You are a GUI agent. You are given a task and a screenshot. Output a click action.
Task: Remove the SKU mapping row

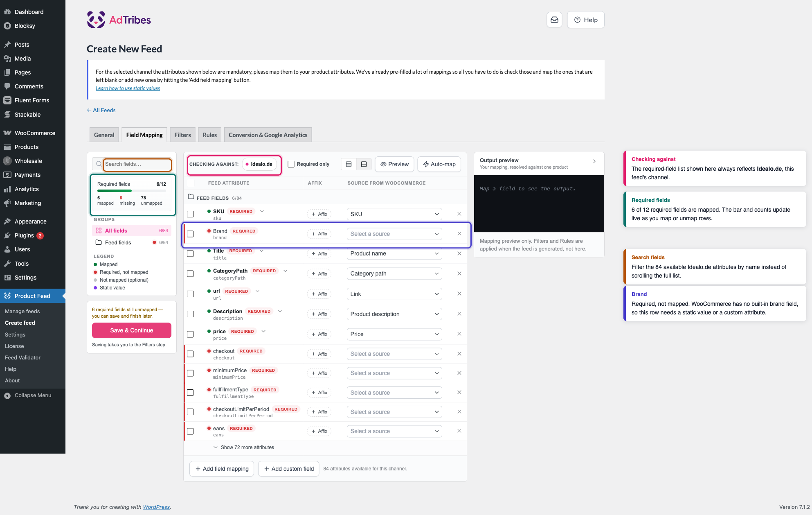click(459, 214)
